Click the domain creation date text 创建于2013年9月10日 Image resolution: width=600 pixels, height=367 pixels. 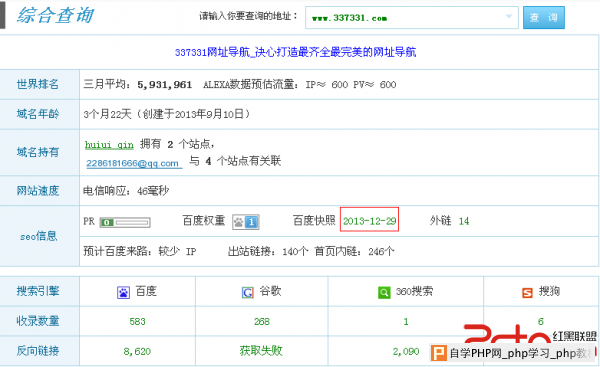pyautogui.click(x=193, y=114)
